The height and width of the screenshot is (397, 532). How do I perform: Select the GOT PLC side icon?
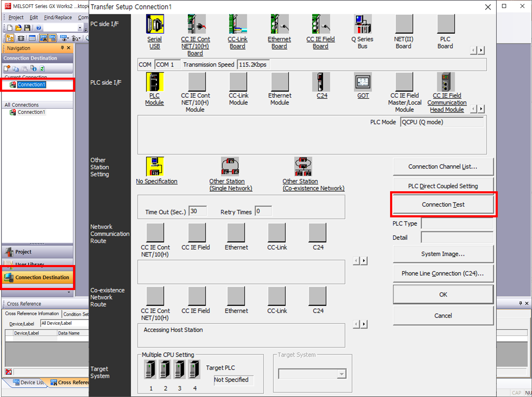coord(363,82)
